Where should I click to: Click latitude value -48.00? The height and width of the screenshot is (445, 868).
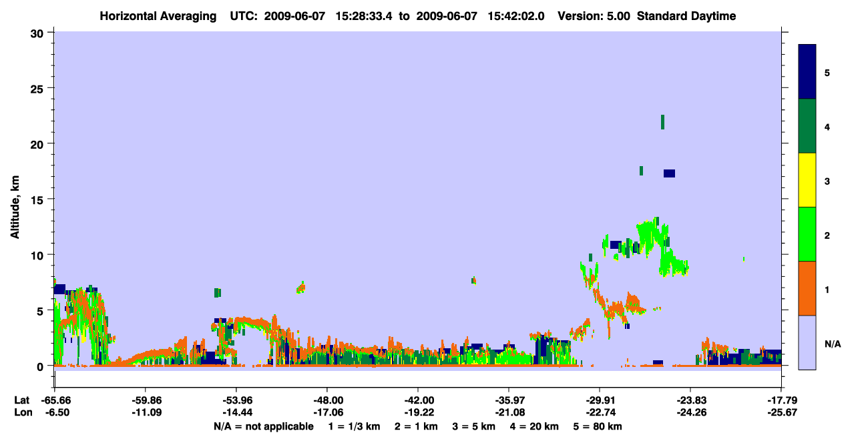[x=327, y=400]
